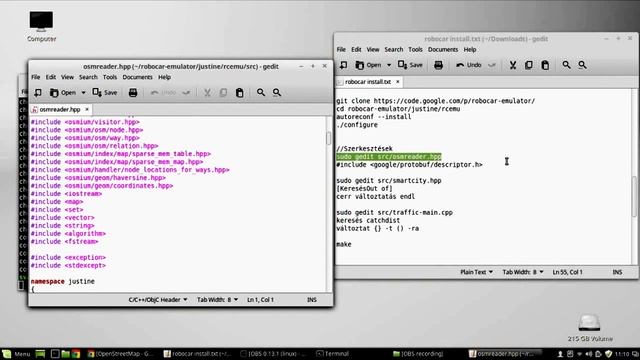Open Documents menu in osmreader gedit window
640x360 pixels.
138,77
